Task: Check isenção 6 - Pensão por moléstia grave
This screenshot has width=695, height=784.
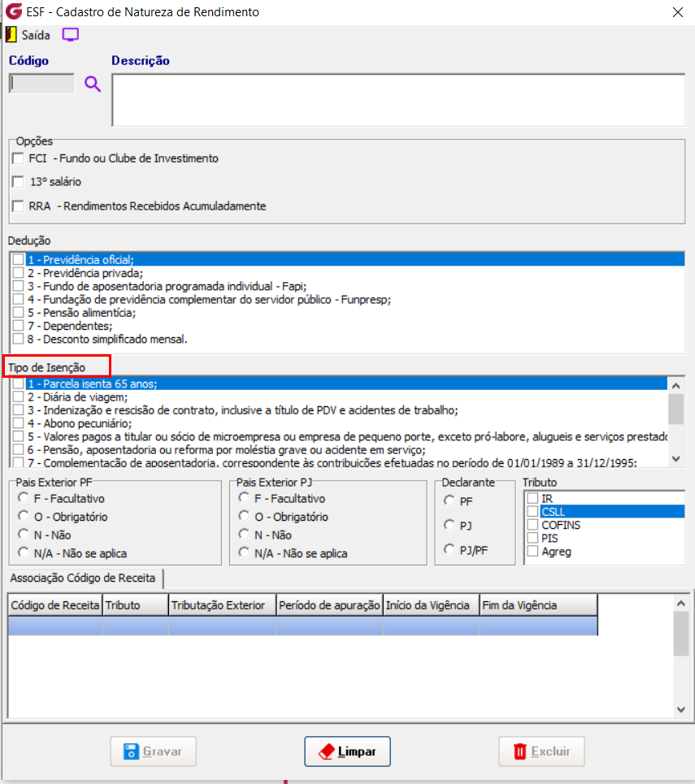Action: coord(19,450)
